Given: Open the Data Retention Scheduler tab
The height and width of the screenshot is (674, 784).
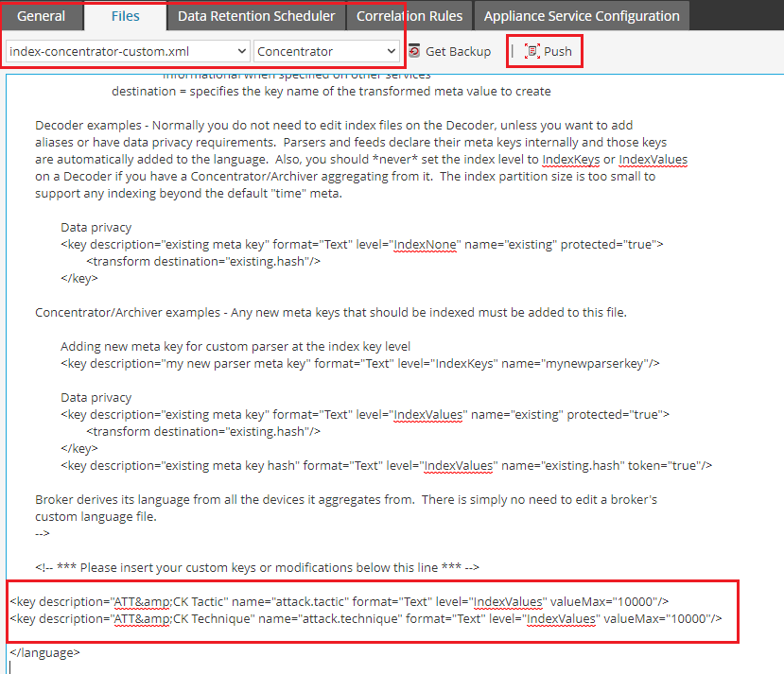Looking at the screenshot, I should 256,16.
